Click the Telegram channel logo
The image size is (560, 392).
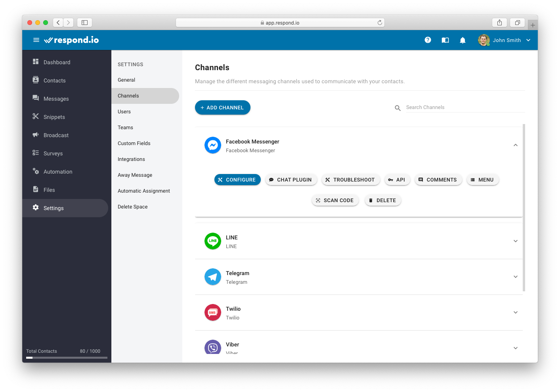[213, 277]
